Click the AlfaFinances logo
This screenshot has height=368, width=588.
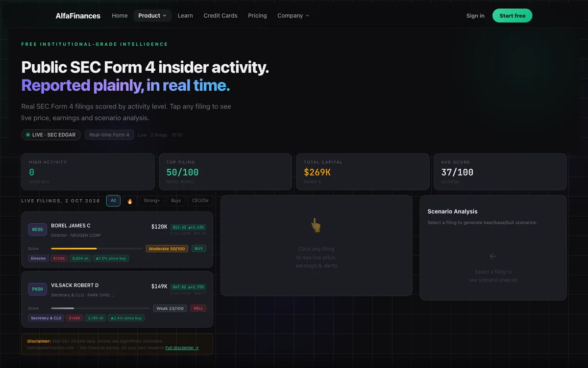(x=78, y=16)
